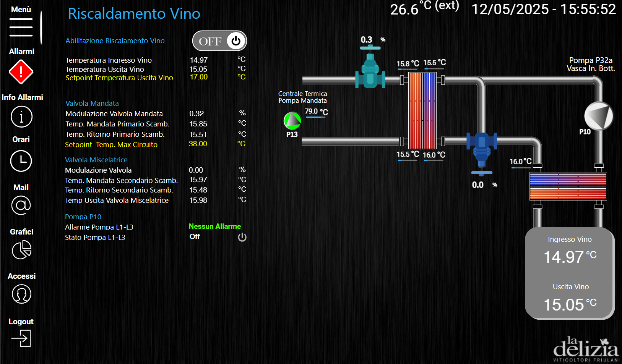622x364 pixels.
Task: Open the Mail @ icon
Action: 21,205
